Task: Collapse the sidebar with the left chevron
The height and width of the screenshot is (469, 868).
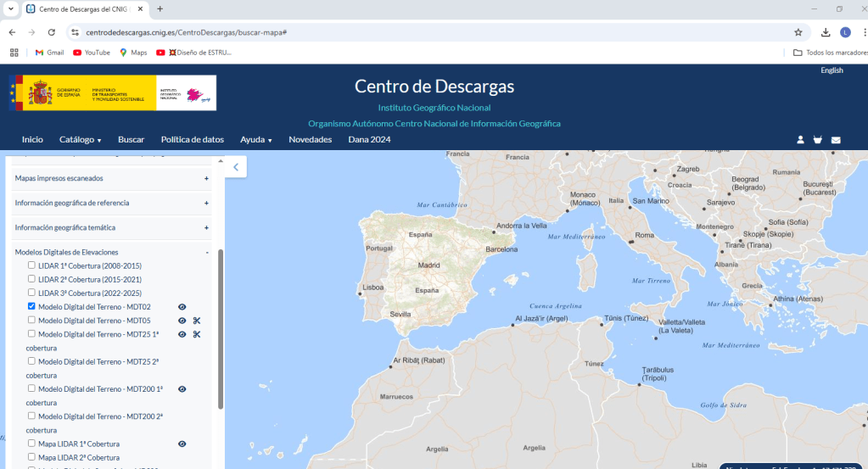Action: (235, 167)
